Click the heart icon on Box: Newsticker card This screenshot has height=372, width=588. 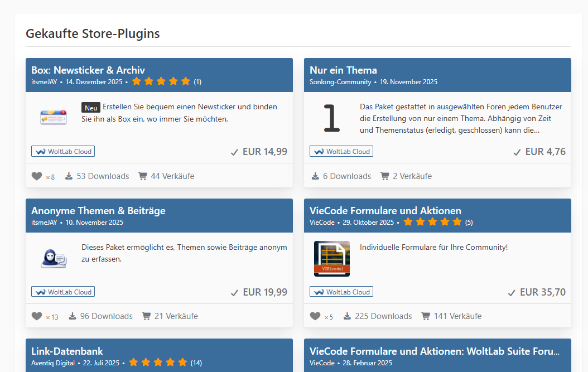point(37,176)
